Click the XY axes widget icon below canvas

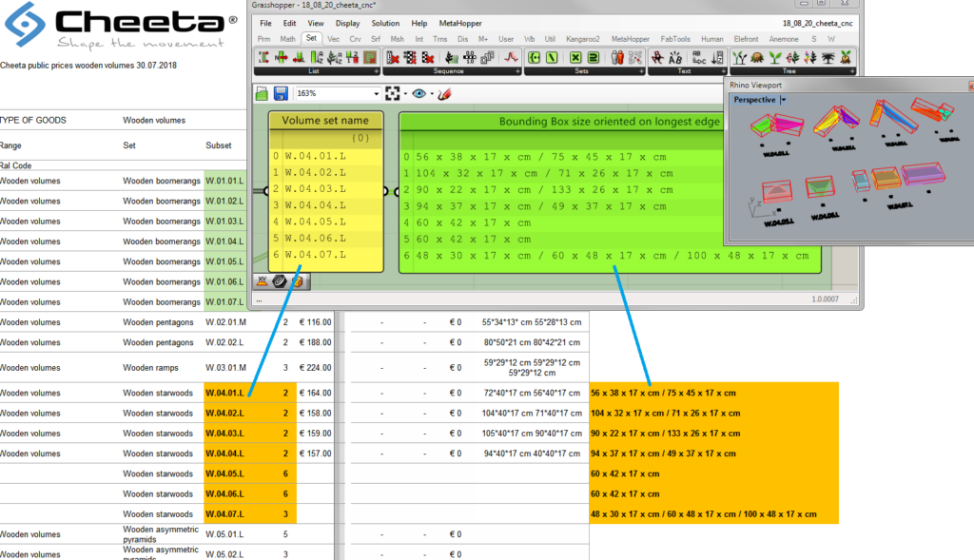point(263,281)
